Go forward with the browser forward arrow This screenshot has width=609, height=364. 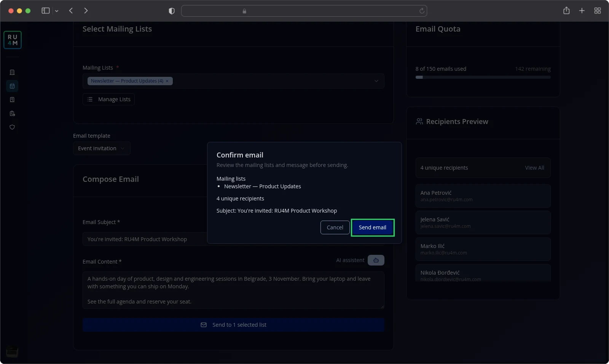coord(86,11)
